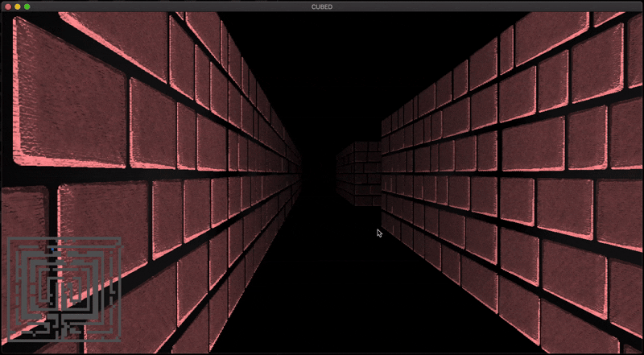Minimize the CUBED window with the yellow button
The height and width of the screenshot is (355, 644).
point(18,6)
